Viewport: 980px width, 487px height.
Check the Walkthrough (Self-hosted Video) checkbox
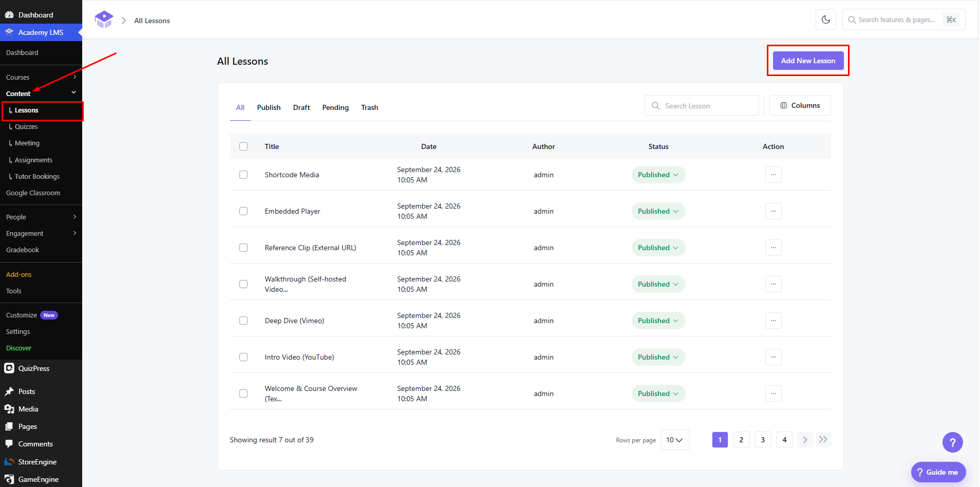click(243, 284)
